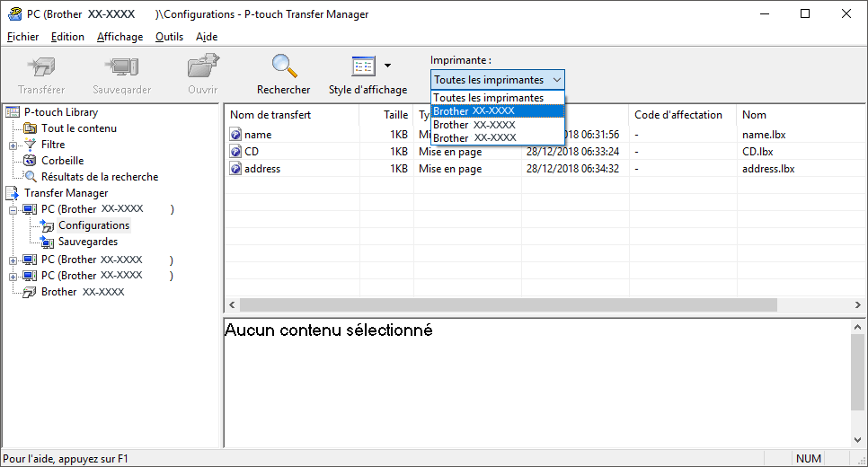Select the 'name' file icon in the list
This screenshot has height=467, width=868.
(x=235, y=135)
